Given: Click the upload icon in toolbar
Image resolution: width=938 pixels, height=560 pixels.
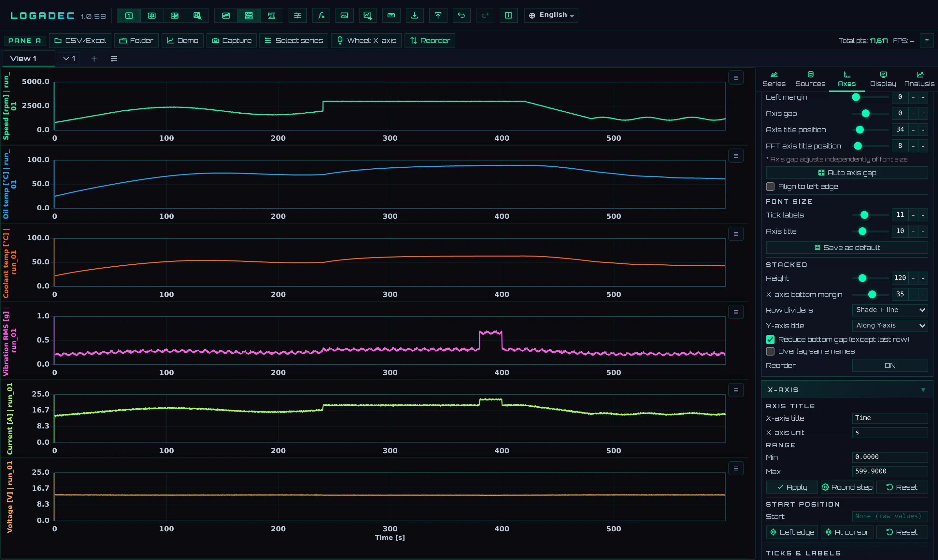Looking at the screenshot, I should pos(438,16).
